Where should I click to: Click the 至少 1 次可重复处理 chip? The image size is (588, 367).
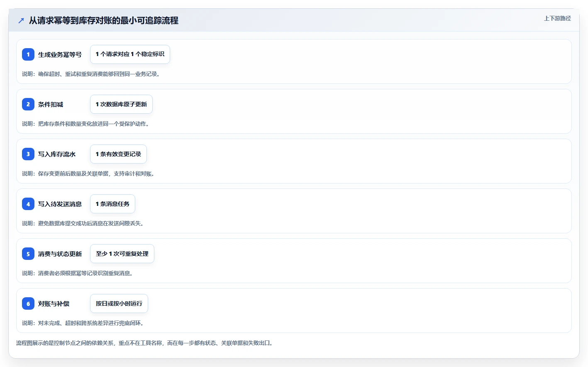(122, 254)
